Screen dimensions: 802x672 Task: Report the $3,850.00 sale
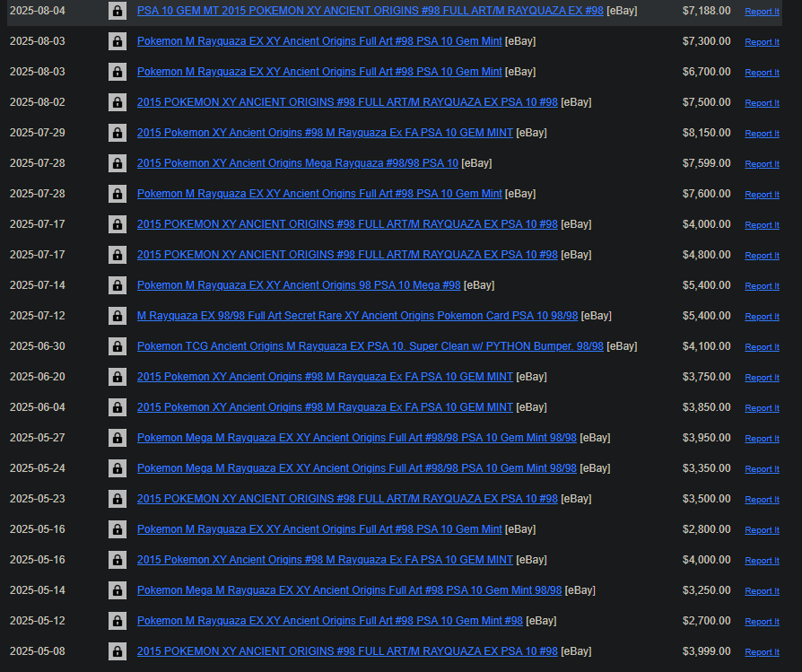pyautogui.click(x=763, y=408)
